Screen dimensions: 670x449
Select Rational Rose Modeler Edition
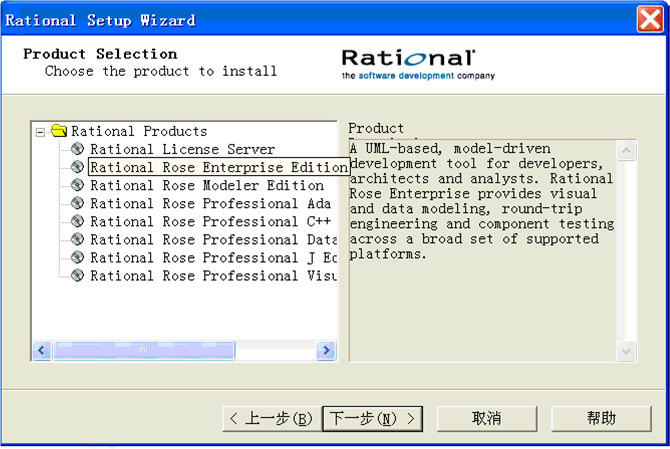(207, 185)
